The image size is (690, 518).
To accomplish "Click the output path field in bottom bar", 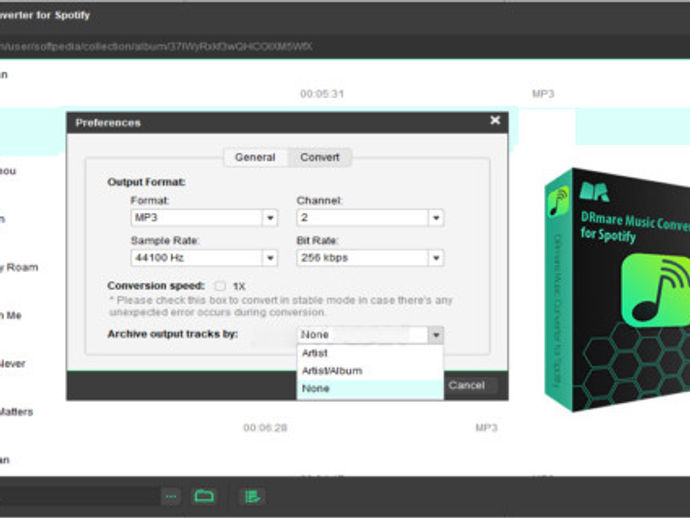I will click(79, 497).
